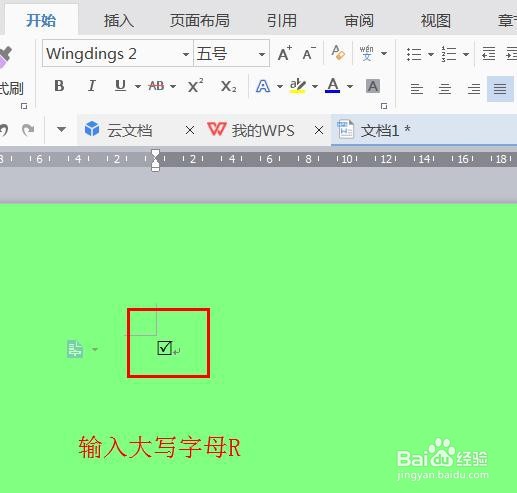This screenshot has height=493, width=517.
Task: Open paragraph layout icon dropdown arrow
Action: click(95, 349)
